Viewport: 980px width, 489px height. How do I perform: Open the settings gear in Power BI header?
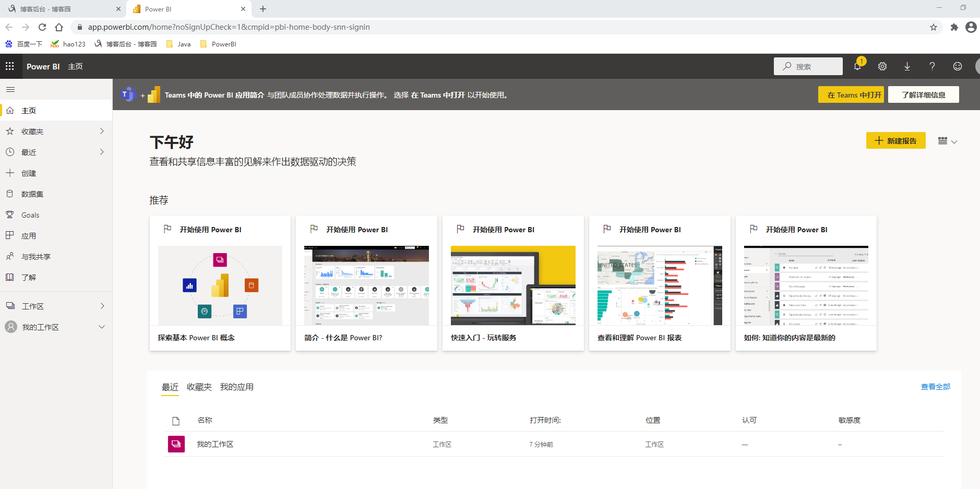[x=882, y=66]
